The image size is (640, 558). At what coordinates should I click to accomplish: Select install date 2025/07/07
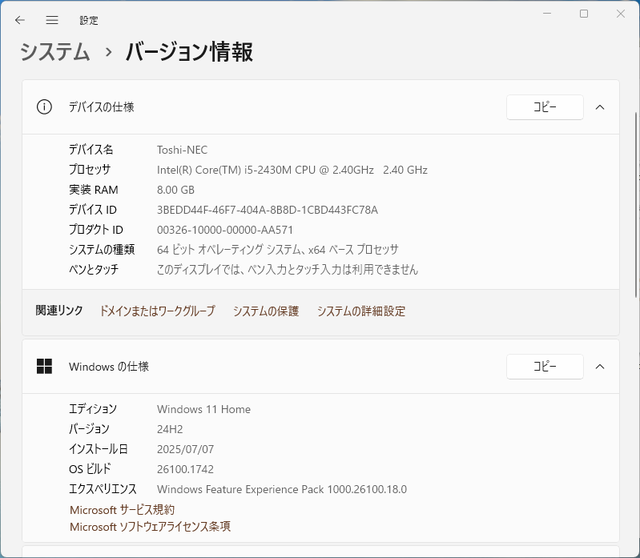(185, 449)
